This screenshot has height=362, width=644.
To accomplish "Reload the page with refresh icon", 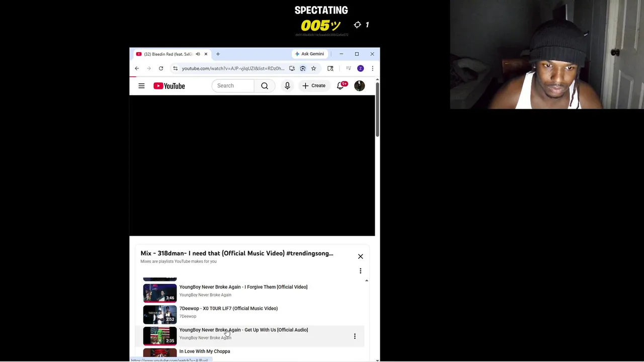I will 161,68.
